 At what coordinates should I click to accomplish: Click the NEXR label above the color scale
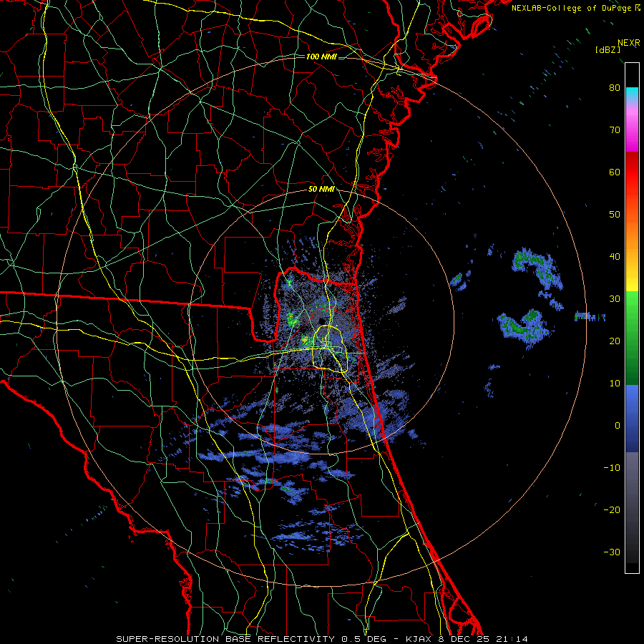[629, 43]
